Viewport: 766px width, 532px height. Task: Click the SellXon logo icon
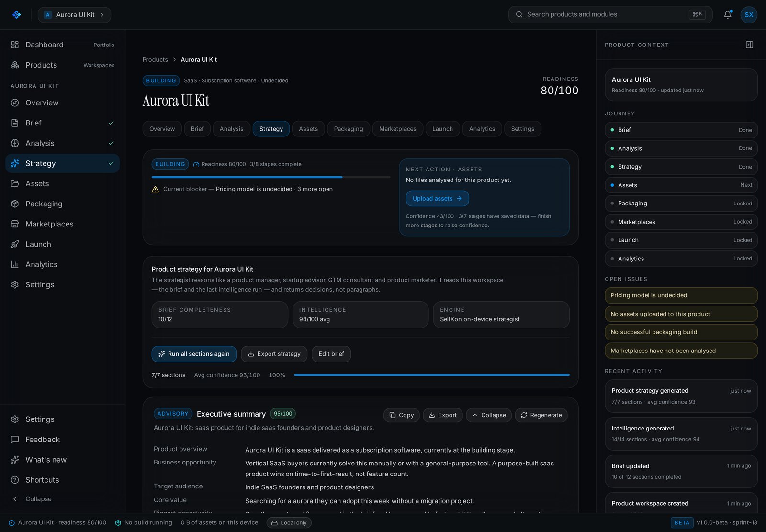click(x=17, y=15)
